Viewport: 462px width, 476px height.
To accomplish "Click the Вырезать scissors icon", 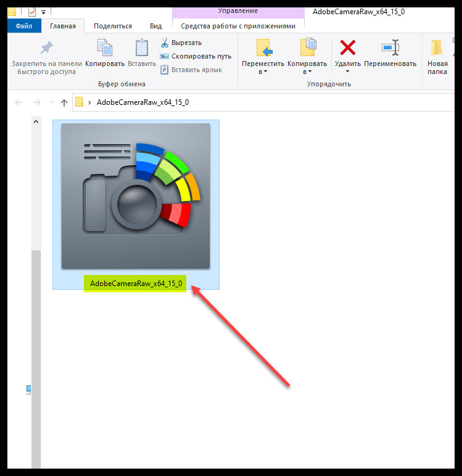I will click(164, 43).
